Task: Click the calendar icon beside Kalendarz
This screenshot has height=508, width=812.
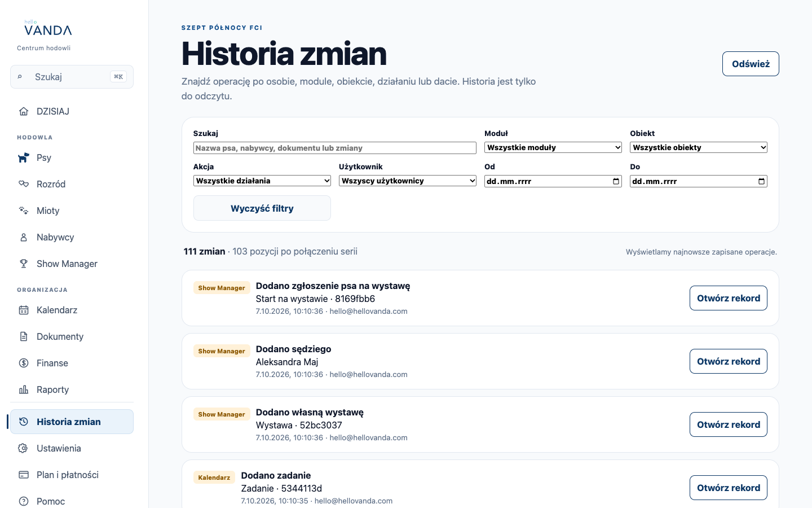Action: [24, 310]
